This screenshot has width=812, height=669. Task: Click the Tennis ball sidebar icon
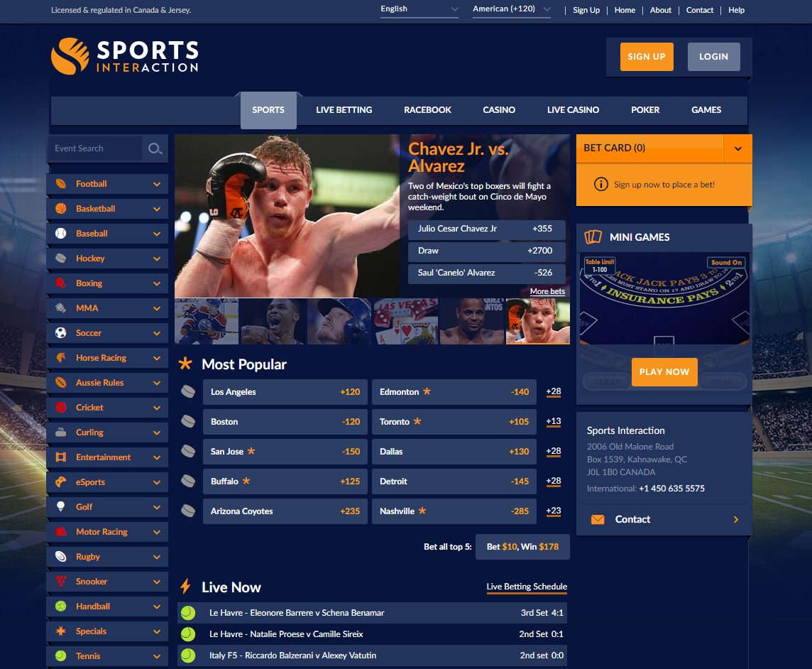click(x=60, y=656)
